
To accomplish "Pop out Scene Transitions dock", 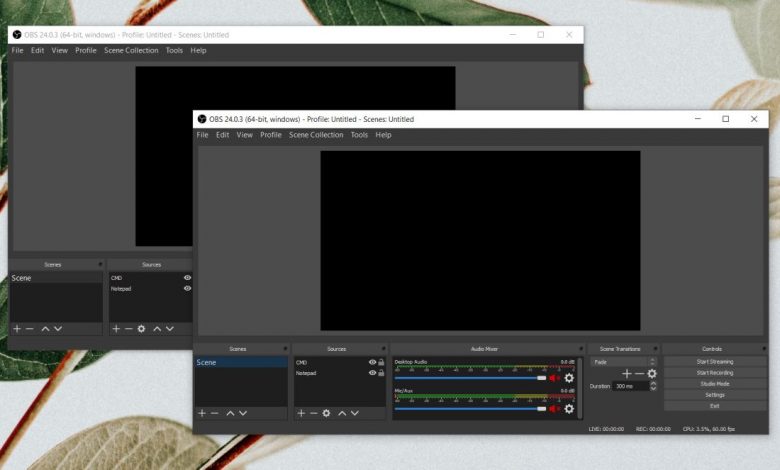I will [655, 349].
